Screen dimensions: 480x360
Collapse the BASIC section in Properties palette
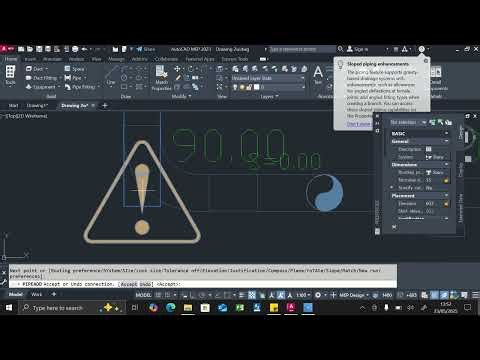(446, 133)
